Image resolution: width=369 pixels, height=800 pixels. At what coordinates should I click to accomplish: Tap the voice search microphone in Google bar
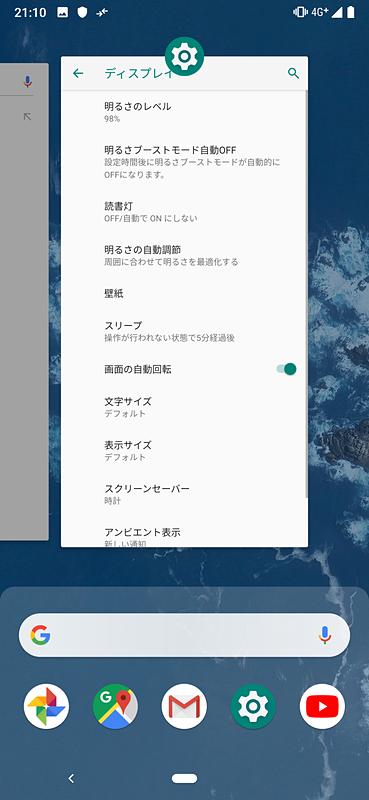[325, 635]
